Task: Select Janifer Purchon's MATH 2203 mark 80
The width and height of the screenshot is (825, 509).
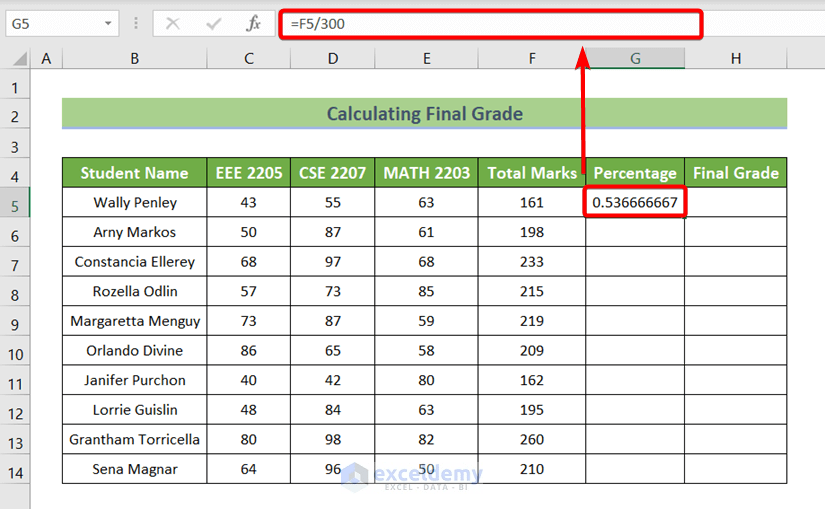Action: pyautogui.click(x=427, y=380)
